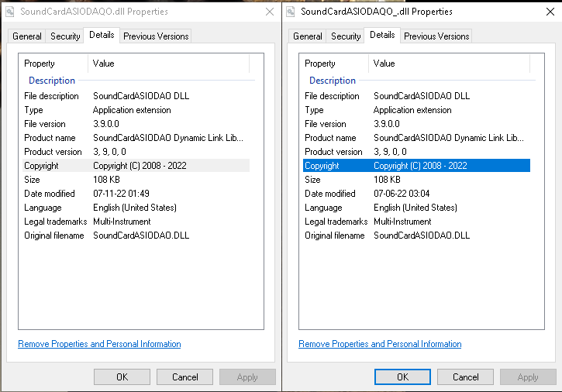Click Remove Properties link in left dialog
Viewport: 562px width, 392px height.
coord(99,344)
